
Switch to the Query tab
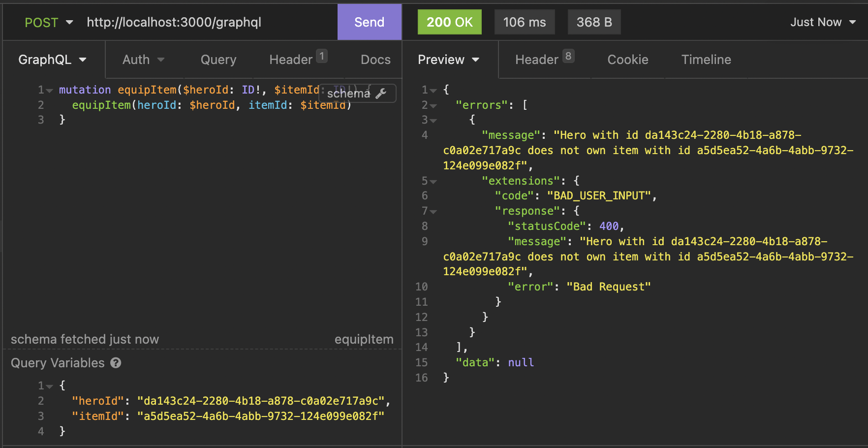click(218, 60)
